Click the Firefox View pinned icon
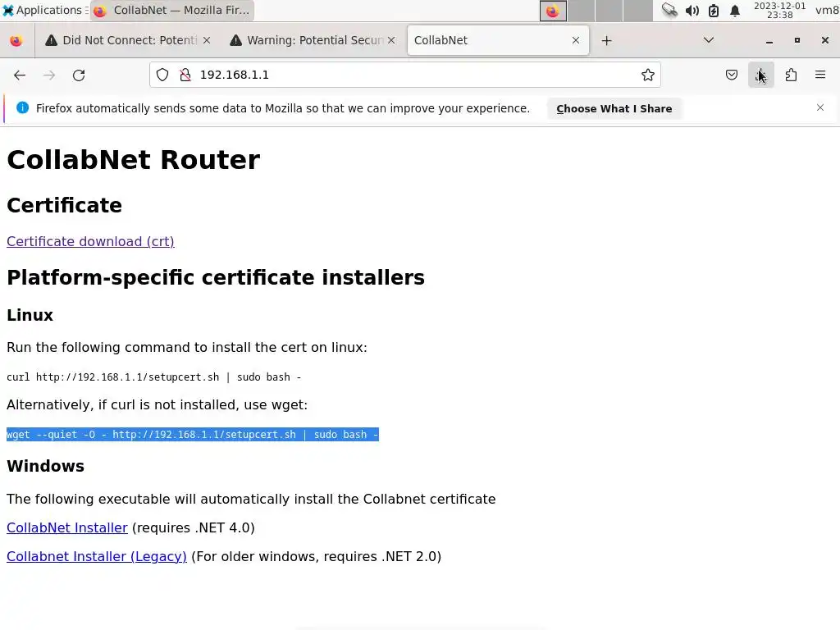 tap(16, 41)
